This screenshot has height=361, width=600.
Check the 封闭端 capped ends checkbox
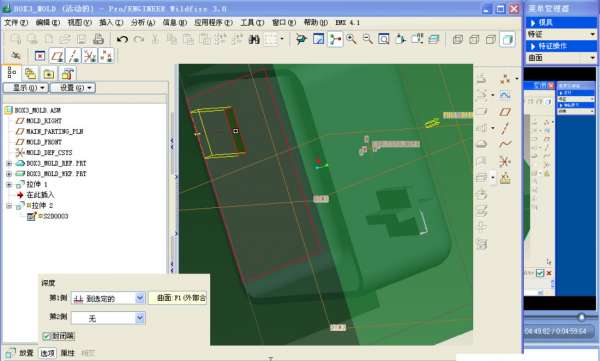[x=47, y=336]
